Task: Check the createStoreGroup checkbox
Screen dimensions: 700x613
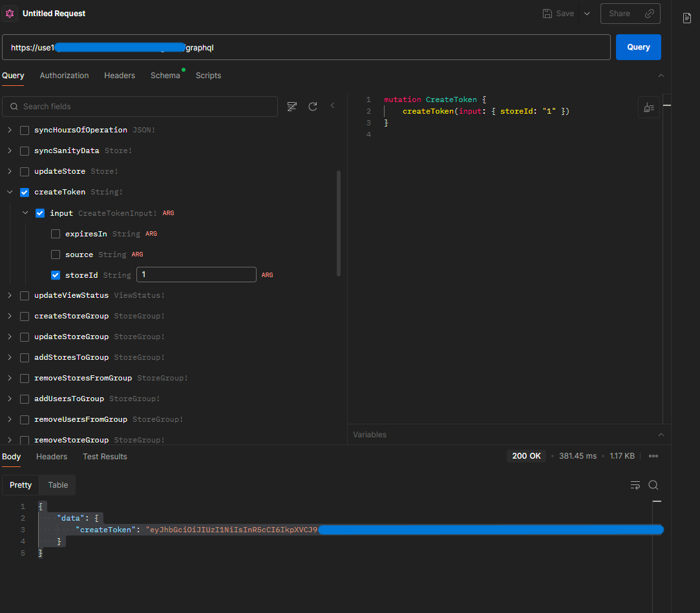Action: tap(25, 317)
